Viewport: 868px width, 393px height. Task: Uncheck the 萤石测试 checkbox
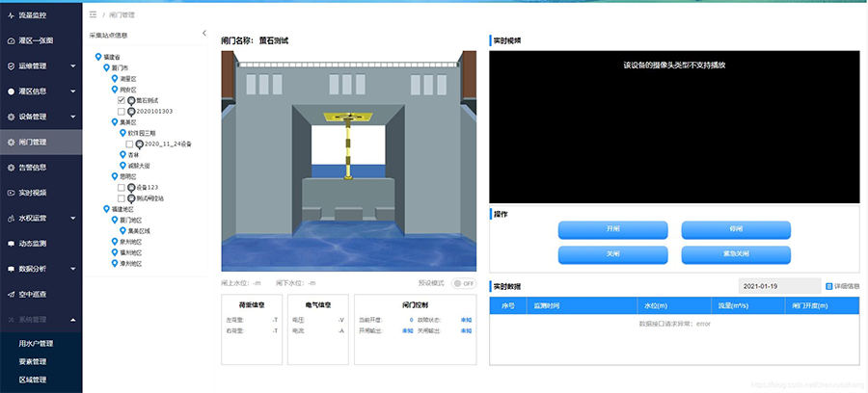121,100
